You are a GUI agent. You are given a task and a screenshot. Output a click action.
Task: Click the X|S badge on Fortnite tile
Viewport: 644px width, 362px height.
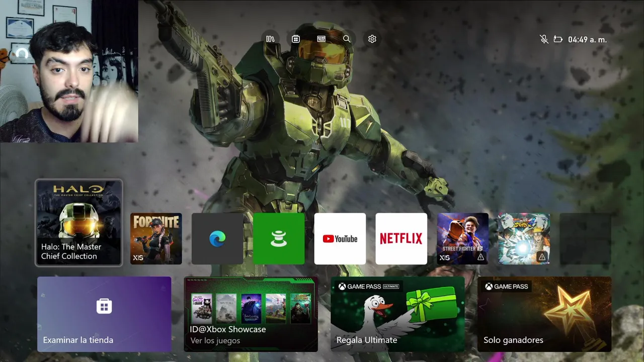138,257
